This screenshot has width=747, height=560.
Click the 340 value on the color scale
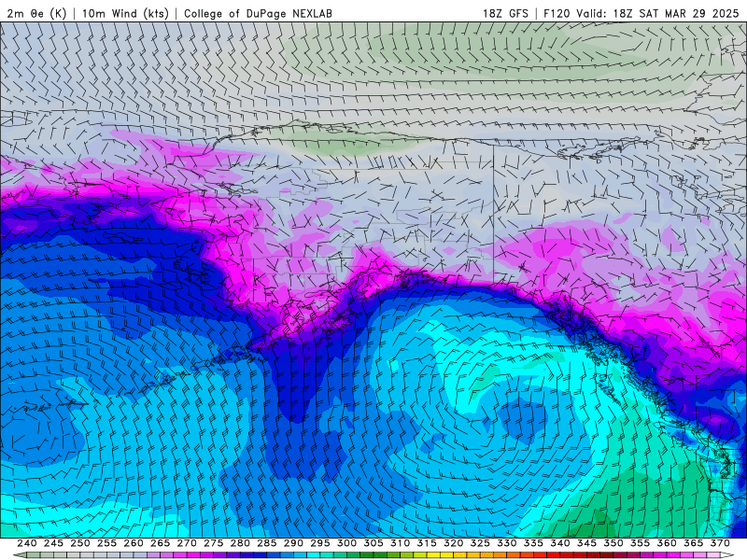point(560,543)
